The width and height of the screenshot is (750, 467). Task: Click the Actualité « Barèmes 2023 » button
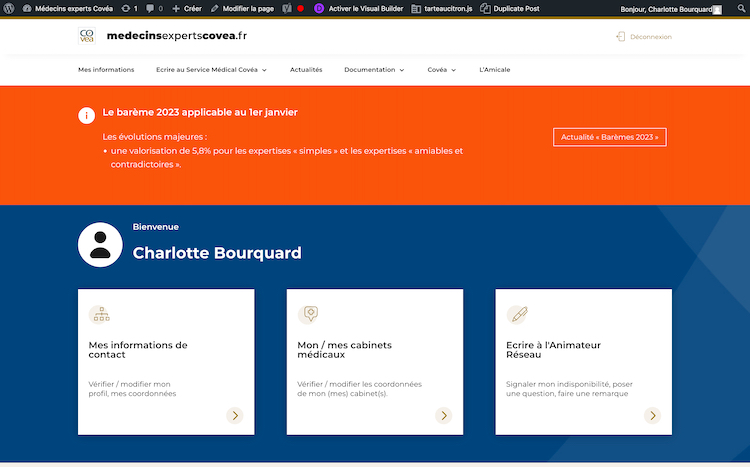click(610, 137)
